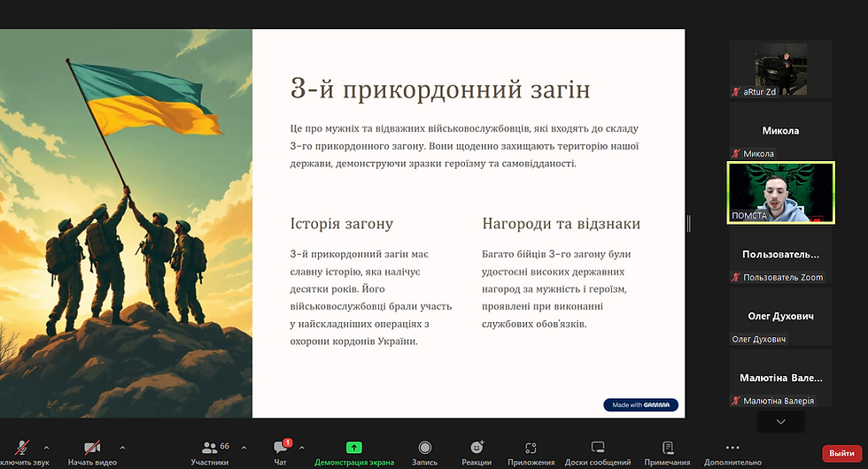Viewport: 868px width, 469px height.
Task: Show next participants with the down chevron
Action: 780,422
